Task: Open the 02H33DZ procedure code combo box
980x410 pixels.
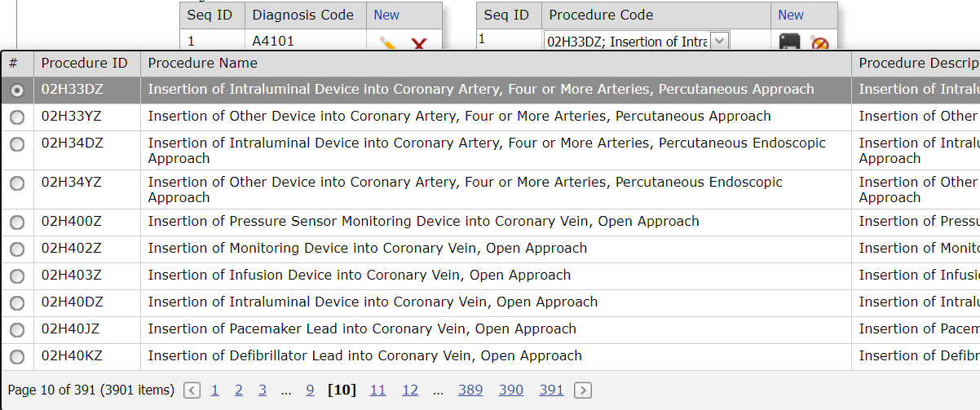Action: [x=637, y=42]
